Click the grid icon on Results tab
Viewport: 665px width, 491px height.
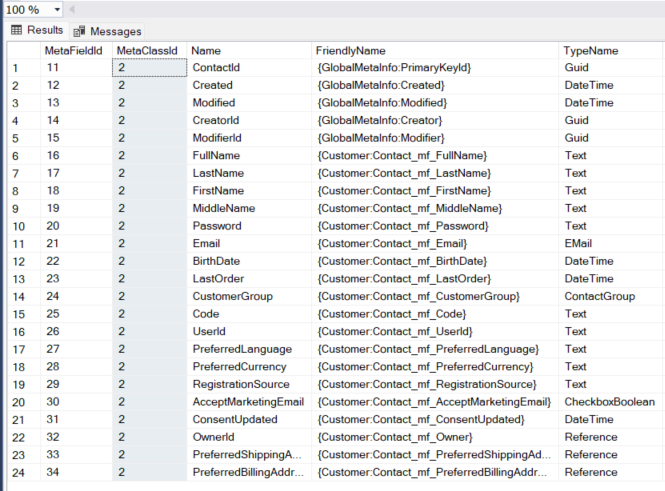[x=17, y=30]
